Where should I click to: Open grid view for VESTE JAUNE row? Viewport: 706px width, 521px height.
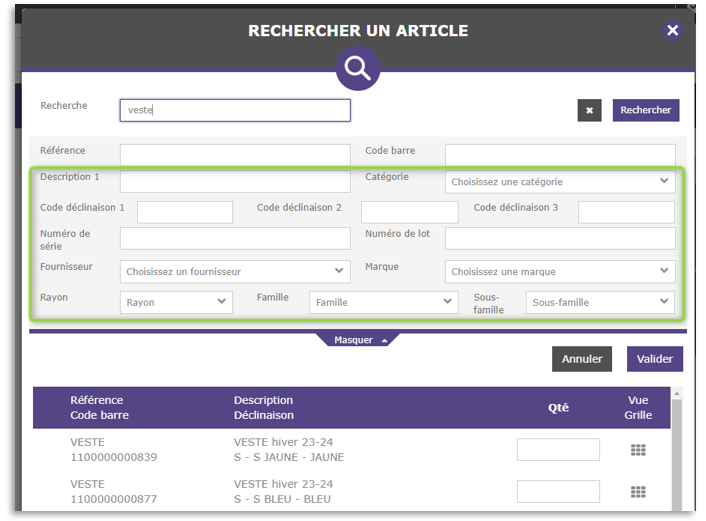point(638,450)
